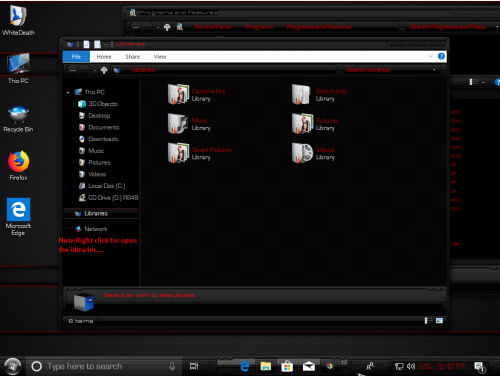
Task: Go back in Libraries window
Action: [x=73, y=70]
